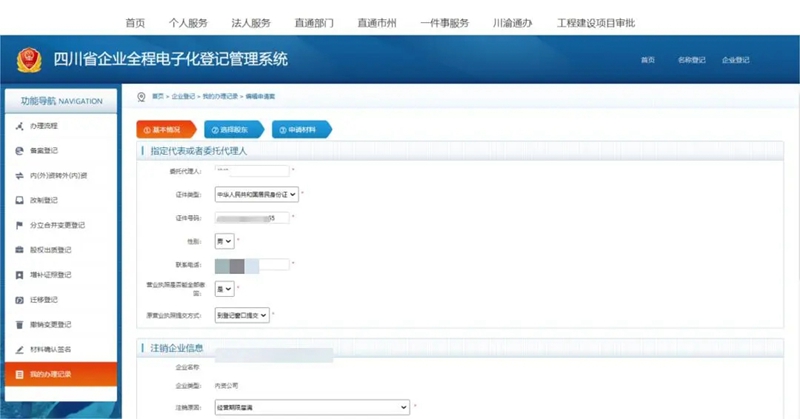
Task: Open 工程建设项目审批 in the top menu
Action: coord(596,23)
